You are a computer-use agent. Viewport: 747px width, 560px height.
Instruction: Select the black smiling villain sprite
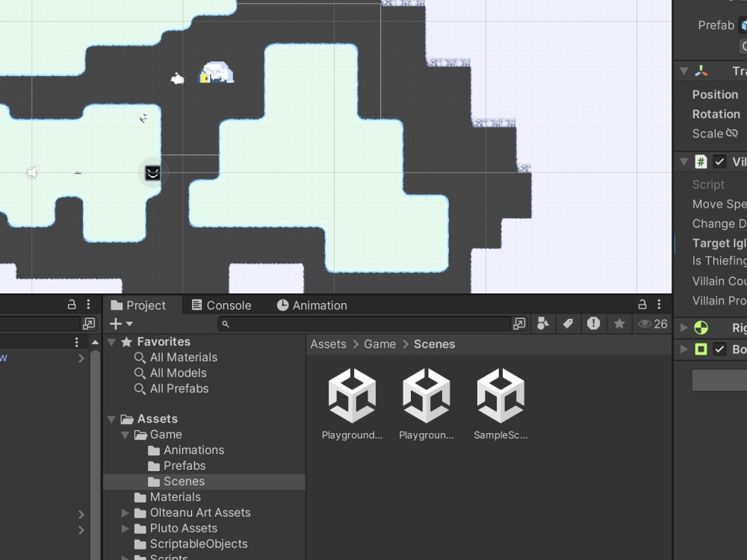coord(152,172)
